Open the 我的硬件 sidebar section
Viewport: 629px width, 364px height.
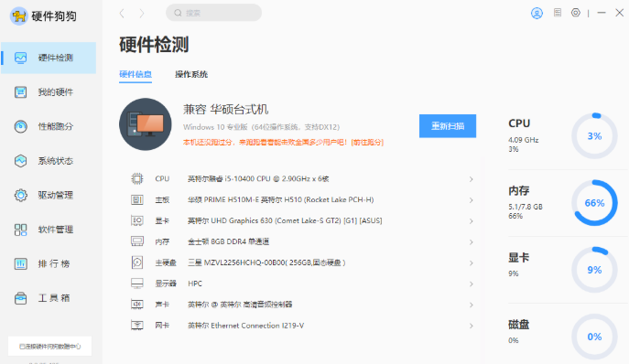[x=49, y=92]
